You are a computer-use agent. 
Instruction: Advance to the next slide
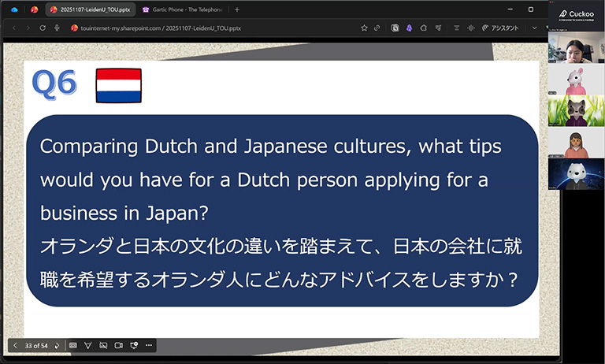(x=57, y=345)
